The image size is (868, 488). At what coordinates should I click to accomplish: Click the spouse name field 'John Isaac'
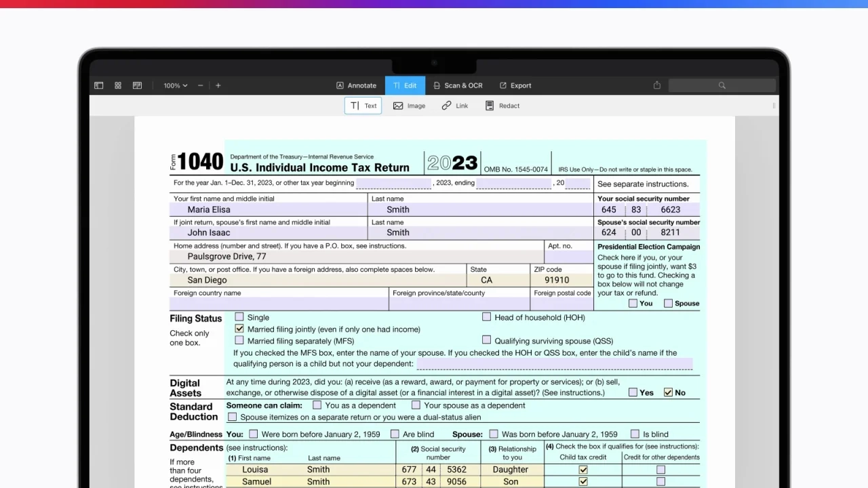point(269,232)
